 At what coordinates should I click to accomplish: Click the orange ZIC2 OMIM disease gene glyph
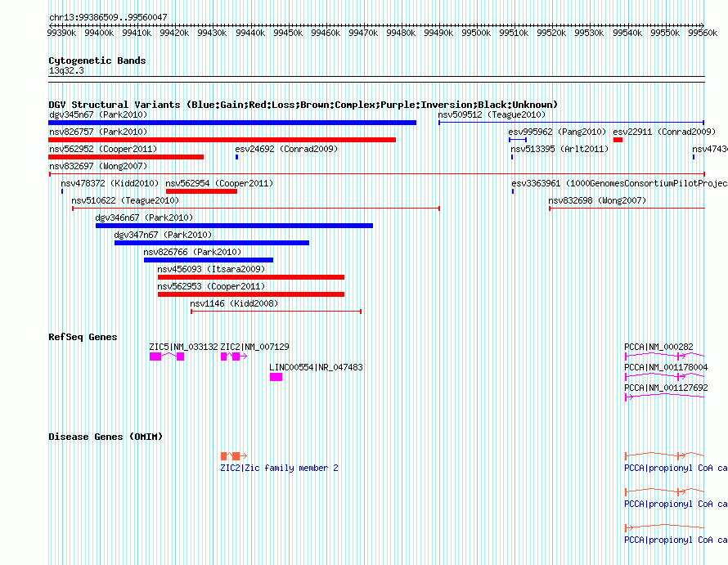234,456
